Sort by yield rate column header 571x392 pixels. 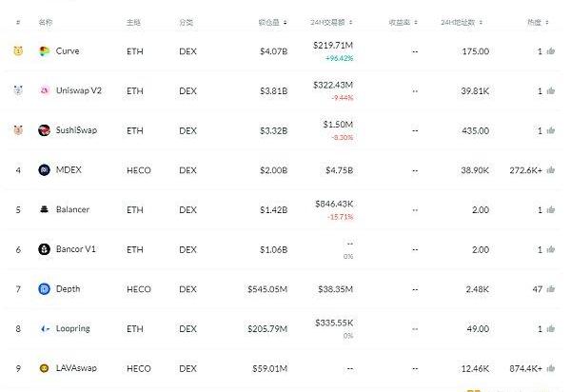(x=403, y=23)
